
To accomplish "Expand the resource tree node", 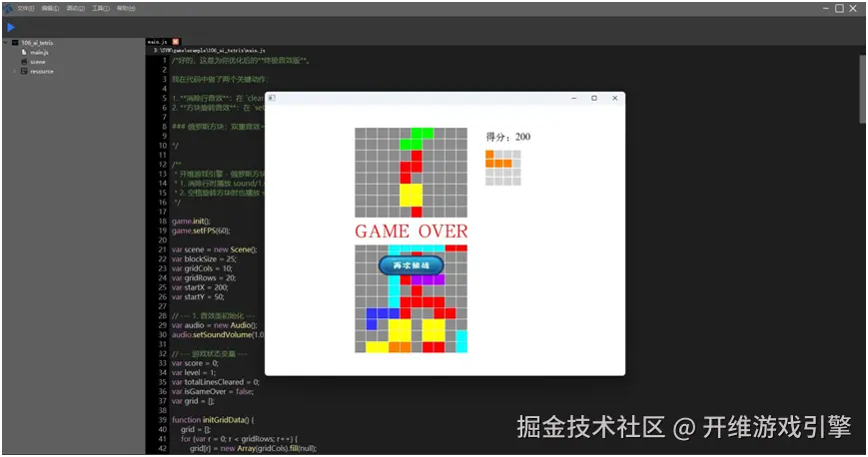I will pyautogui.click(x=14, y=71).
